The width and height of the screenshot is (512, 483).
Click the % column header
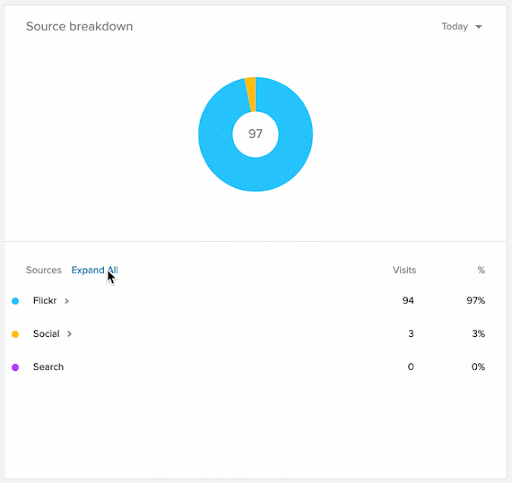point(481,270)
